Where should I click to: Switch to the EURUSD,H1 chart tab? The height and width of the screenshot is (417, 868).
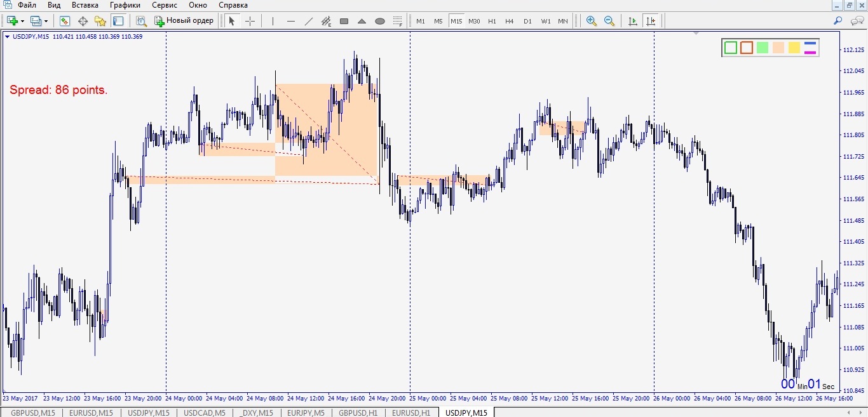410,413
